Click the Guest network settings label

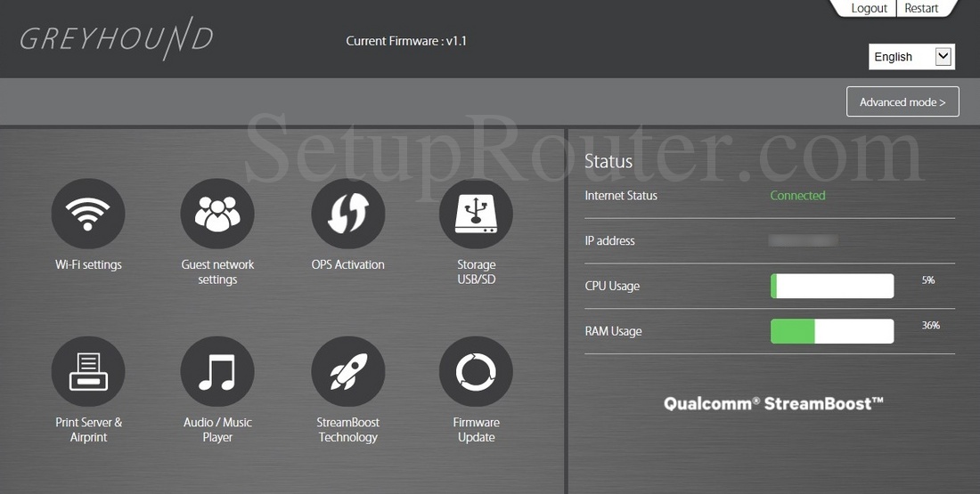tap(217, 272)
